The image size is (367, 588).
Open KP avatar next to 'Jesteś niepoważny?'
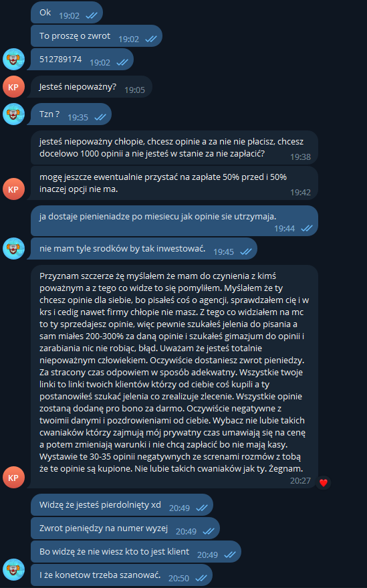[13, 86]
